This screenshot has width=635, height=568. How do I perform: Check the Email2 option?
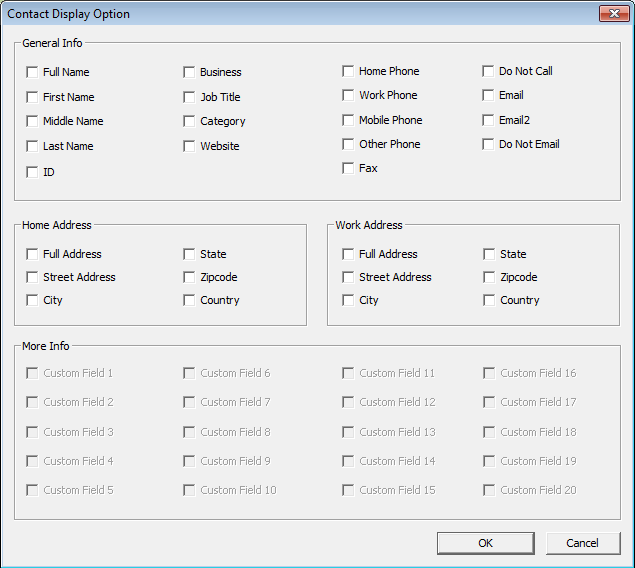pos(489,120)
